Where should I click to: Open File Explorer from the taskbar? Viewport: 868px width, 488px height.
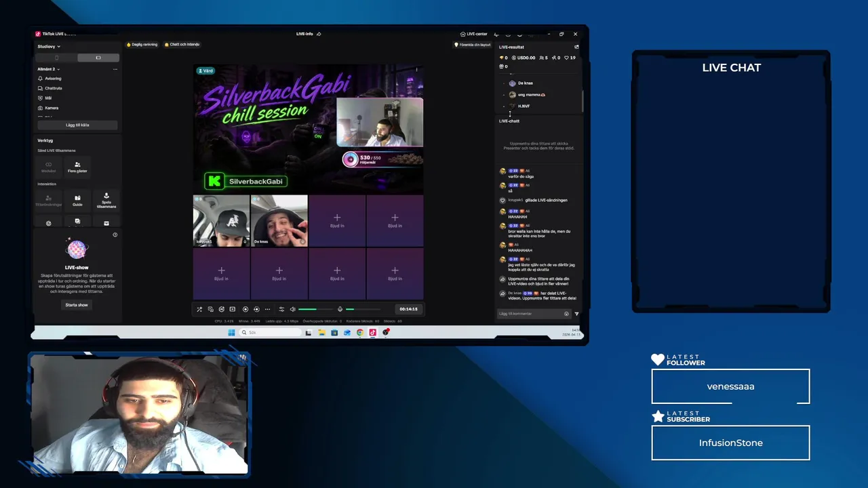tap(321, 332)
